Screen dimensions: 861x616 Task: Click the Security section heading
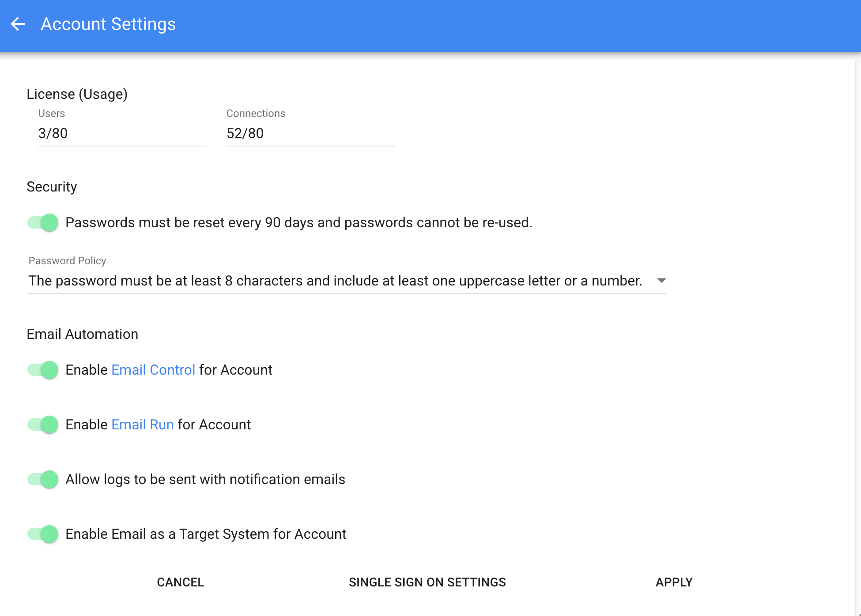[52, 187]
